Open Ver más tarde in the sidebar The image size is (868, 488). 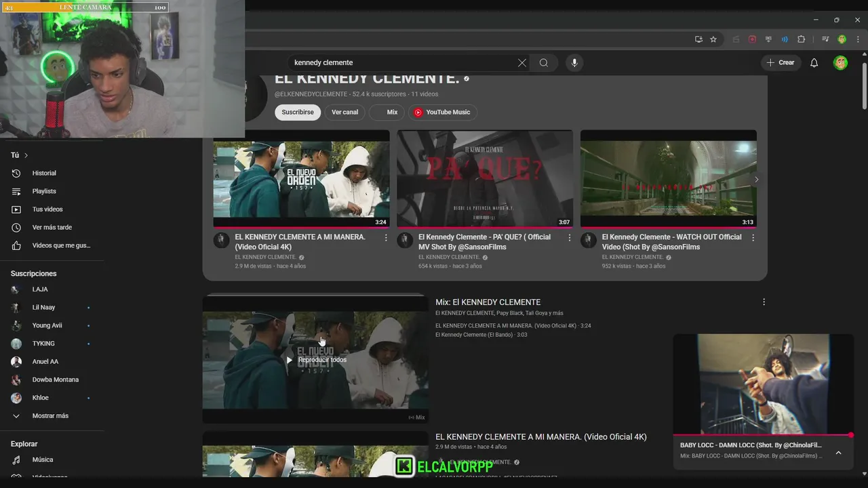point(52,228)
